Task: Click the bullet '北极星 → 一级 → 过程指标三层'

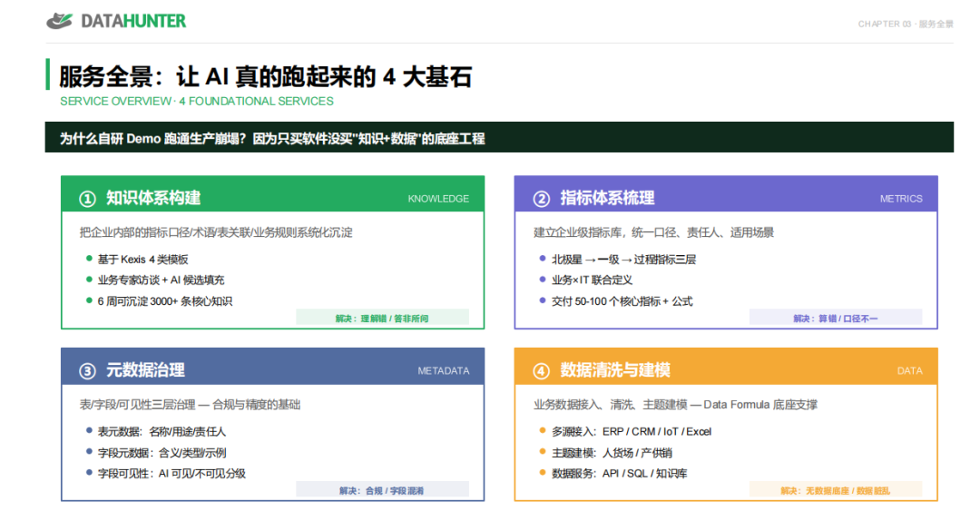Action: (x=623, y=260)
